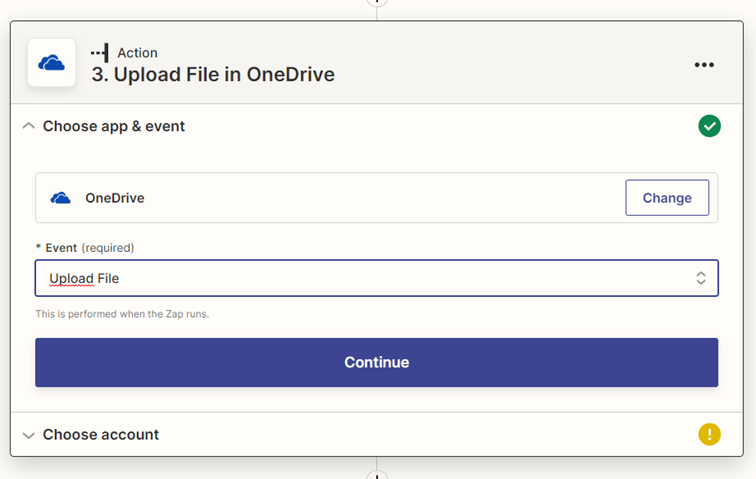Click the OneDrive app name text
Viewport: 756px width, 479px height.
[x=114, y=198]
